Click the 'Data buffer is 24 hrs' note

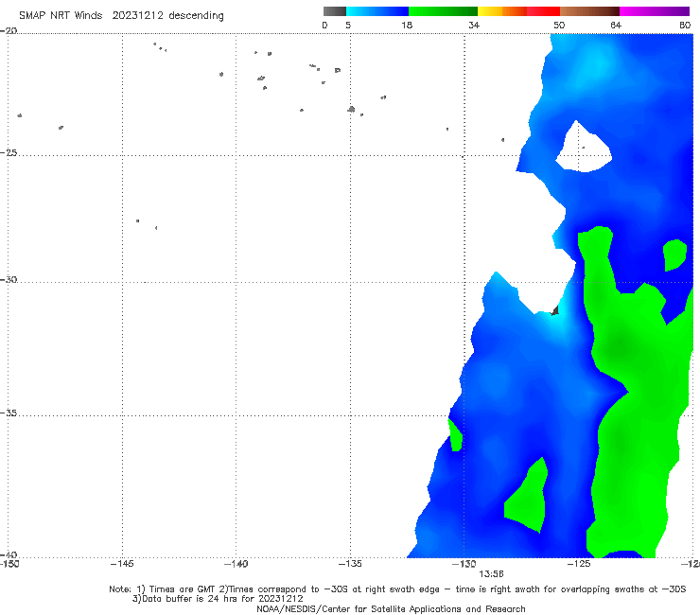tap(218, 599)
